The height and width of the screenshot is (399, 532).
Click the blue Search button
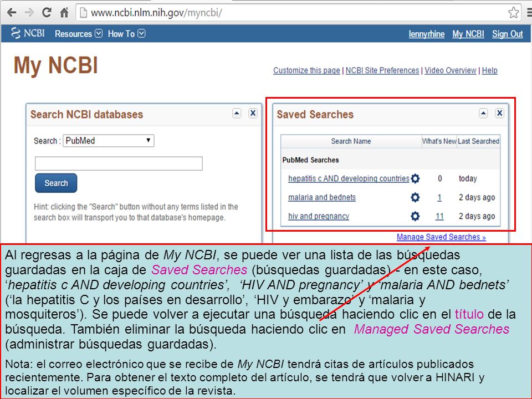56,183
